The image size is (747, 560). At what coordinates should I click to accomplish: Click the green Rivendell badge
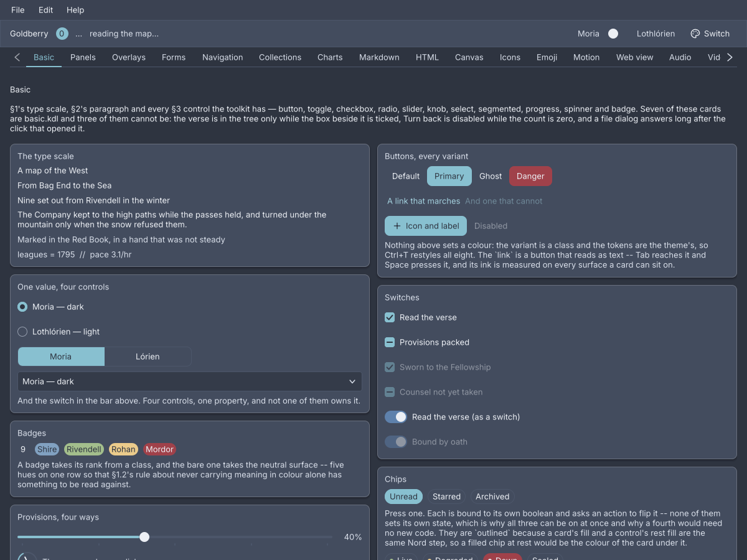pos(84,449)
